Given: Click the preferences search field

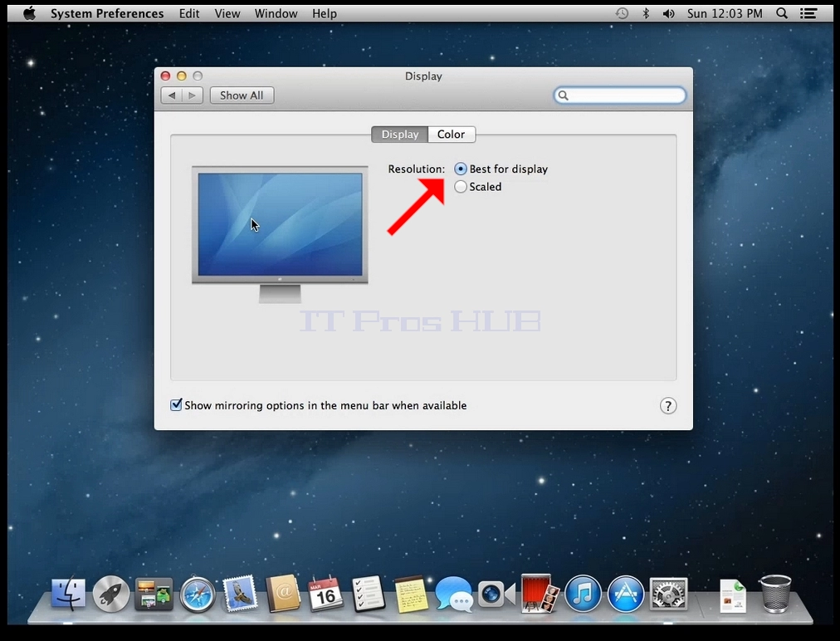Looking at the screenshot, I should click(x=620, y=95).
